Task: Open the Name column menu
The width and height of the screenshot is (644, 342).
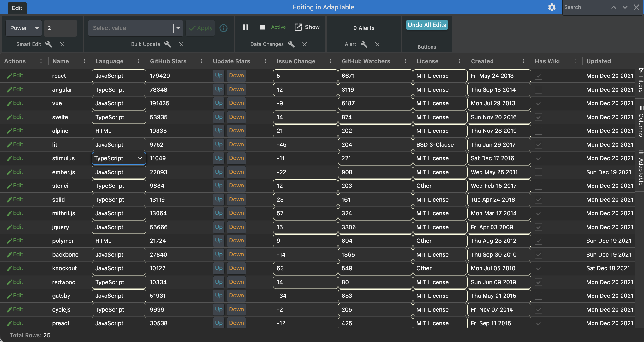Action: [x=84, y=61]
